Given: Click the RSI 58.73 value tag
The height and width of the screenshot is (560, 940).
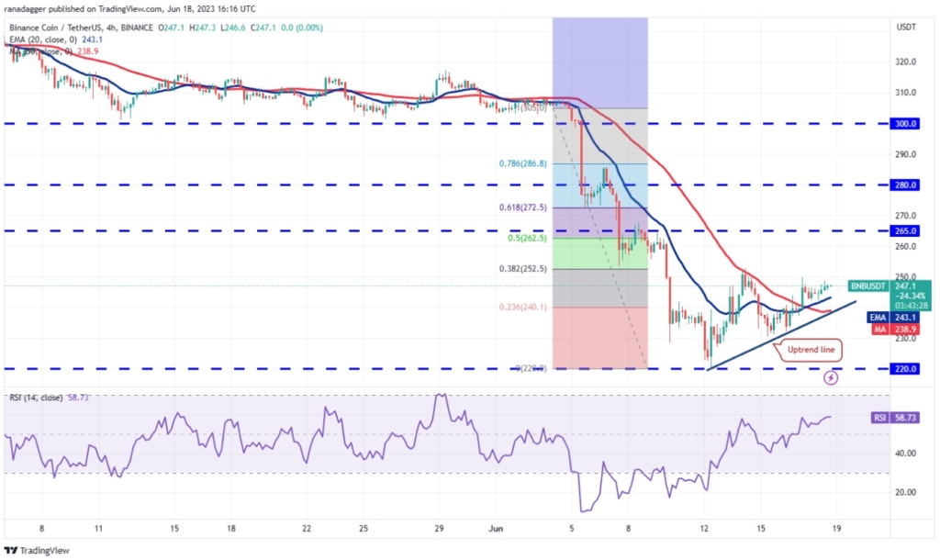Looking at the screenshot, I should 894,418.
